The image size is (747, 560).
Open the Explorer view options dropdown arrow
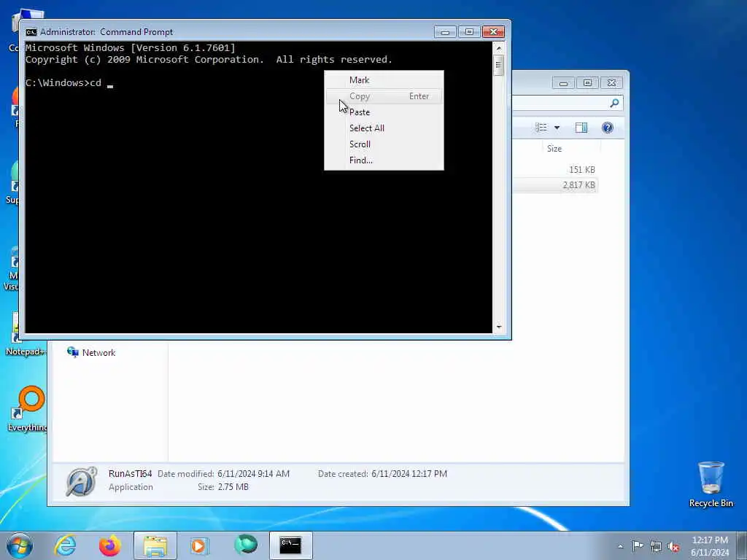click(x=557, y=128)
